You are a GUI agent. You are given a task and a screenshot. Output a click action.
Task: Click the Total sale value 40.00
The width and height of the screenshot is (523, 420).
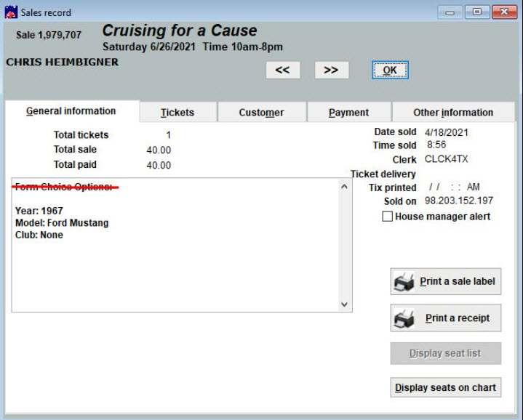click(159, 150)
